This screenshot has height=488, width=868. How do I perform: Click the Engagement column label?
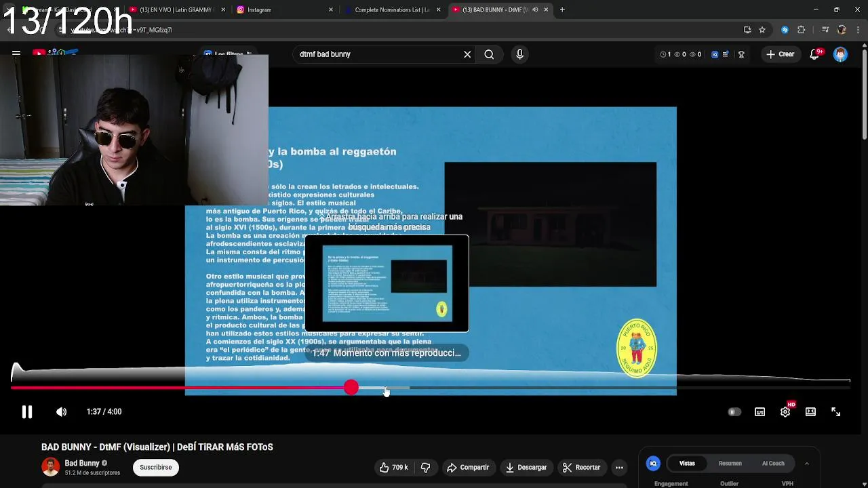tap(671, 484)
